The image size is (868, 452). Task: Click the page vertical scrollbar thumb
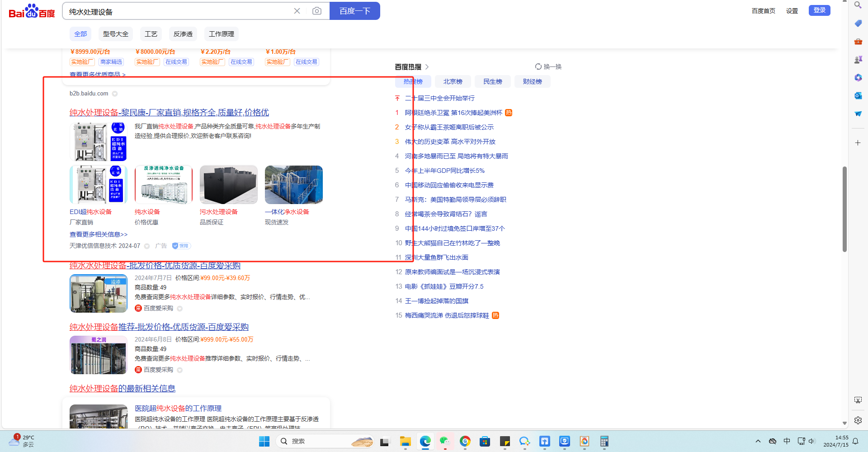click(844, 209)
